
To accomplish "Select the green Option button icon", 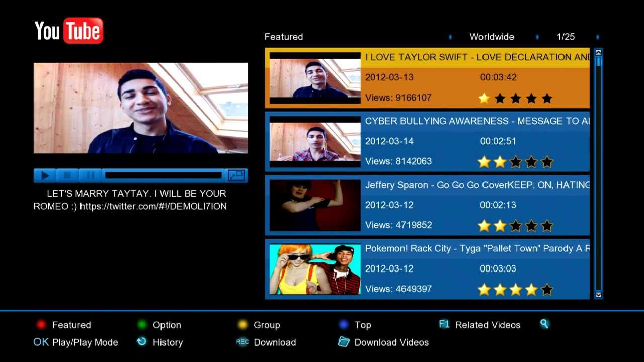I will (142, 325).
